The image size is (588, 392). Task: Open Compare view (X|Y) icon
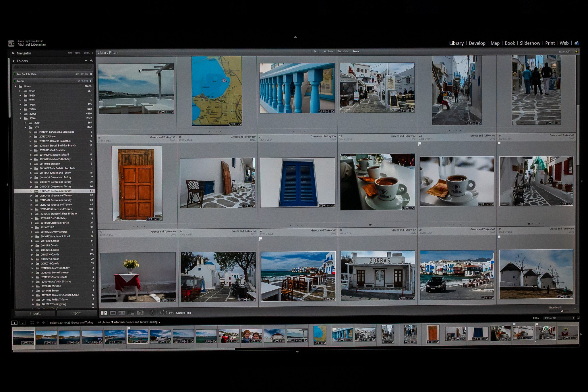(x=122, y=313)
